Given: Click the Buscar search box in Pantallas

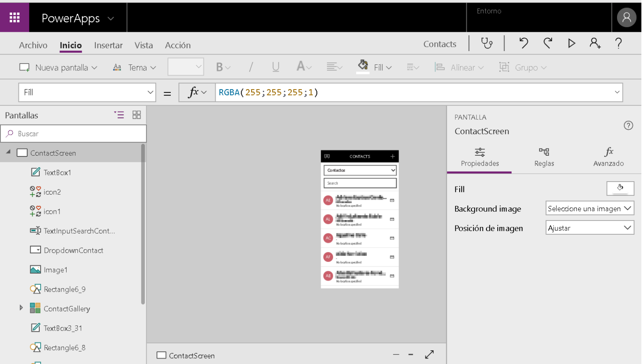Looking at the screenshot, I should point(73,133).
